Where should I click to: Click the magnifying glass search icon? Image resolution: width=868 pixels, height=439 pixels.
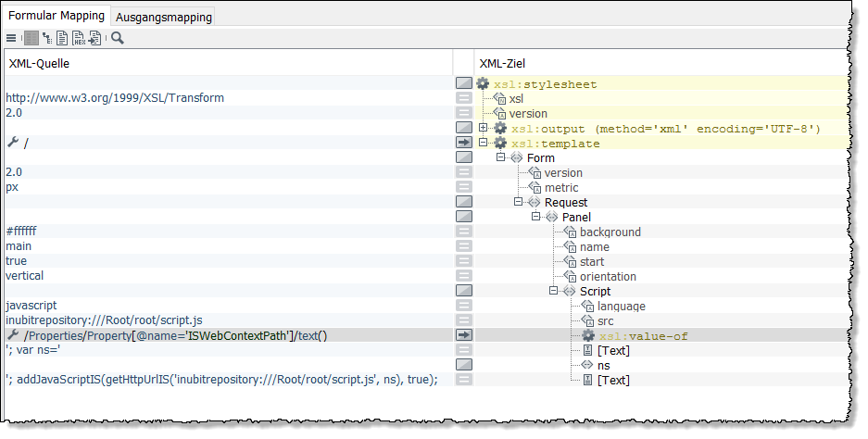(x=118, y=39)
